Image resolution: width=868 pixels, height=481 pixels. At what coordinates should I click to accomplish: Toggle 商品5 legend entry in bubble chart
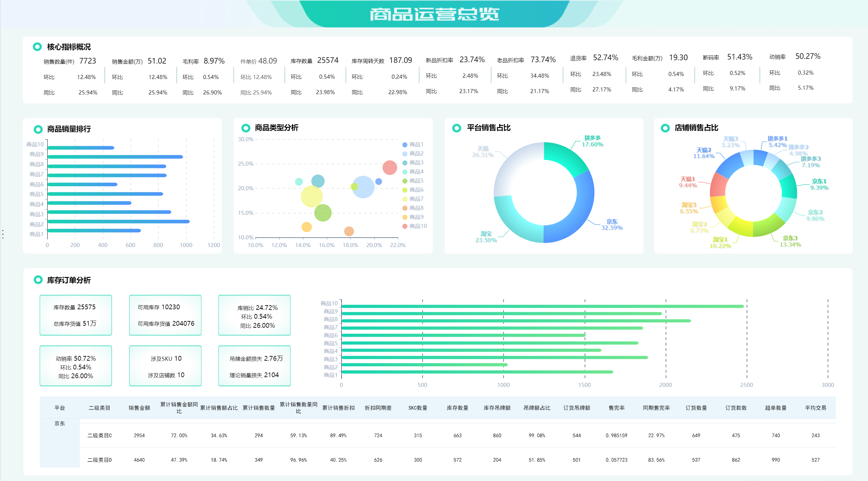click(x=412, y=181)
